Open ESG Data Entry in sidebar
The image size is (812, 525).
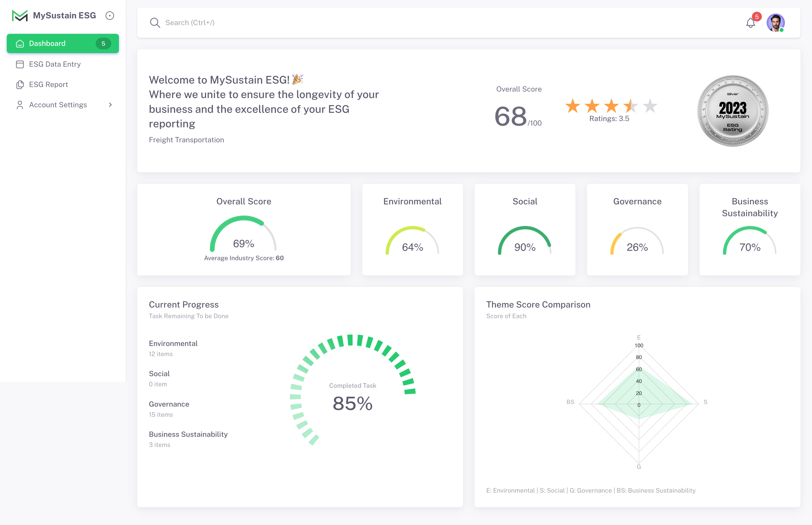coord(63,64)
